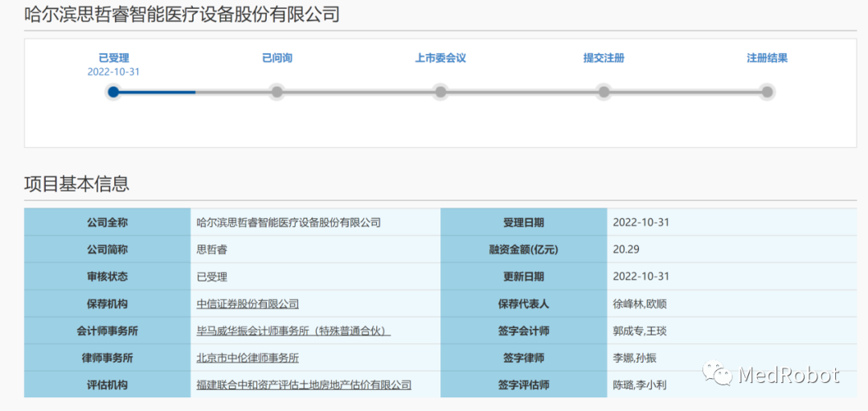Viewport: 868px width, 411px height.
Task: Click the 保荐机构 header cell
Action: (x=108, y=303)
